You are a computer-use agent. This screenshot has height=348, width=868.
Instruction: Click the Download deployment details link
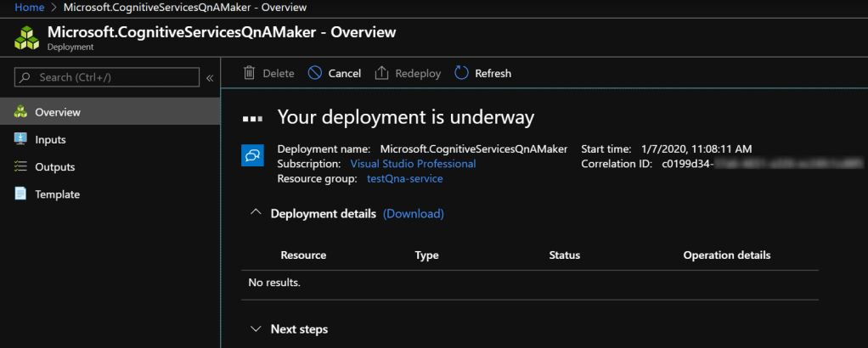pos(414,214)
